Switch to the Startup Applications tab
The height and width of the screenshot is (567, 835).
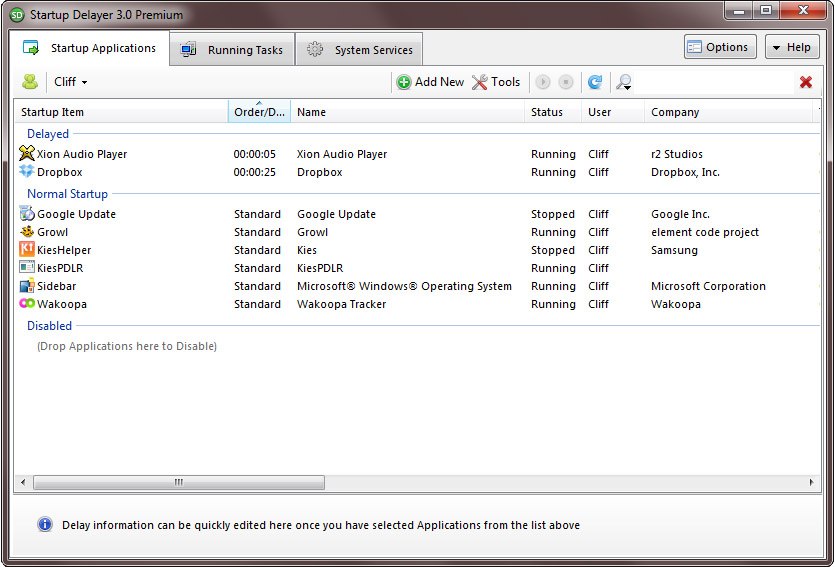[x=89, y=48]
